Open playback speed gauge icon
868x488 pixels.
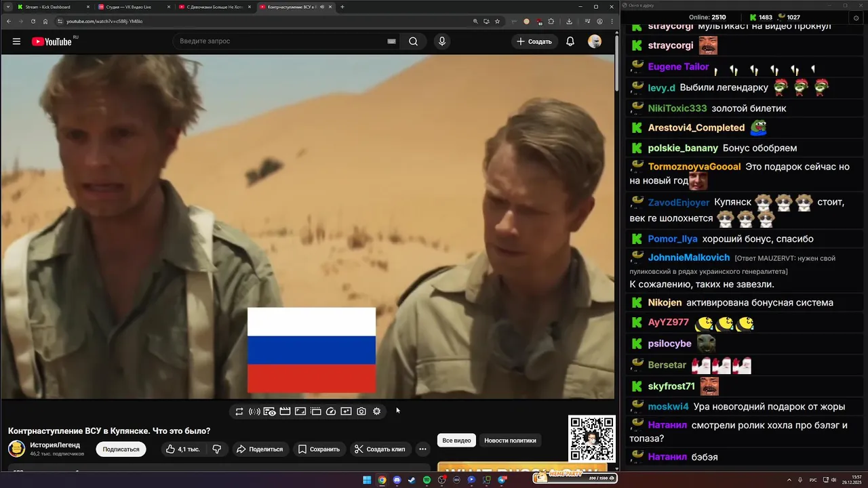point(331,411)
